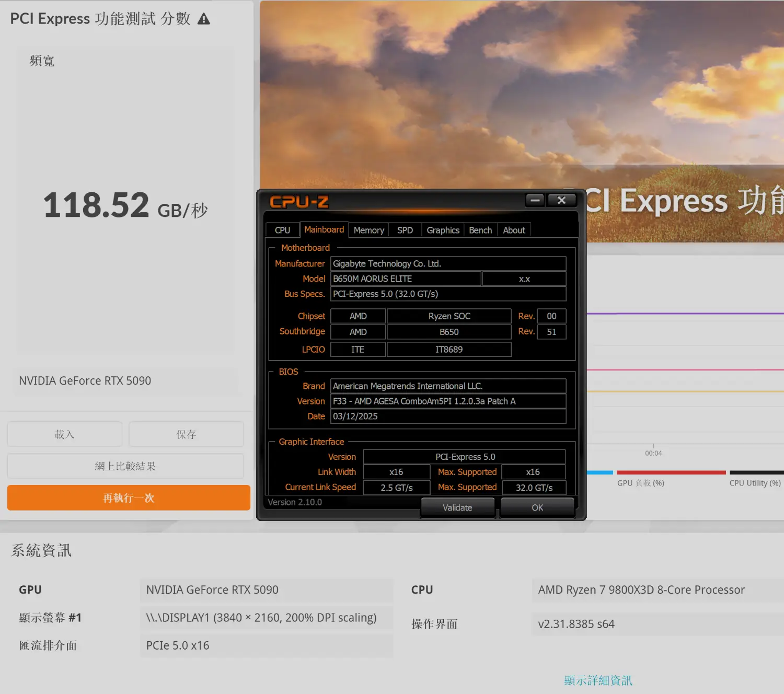Click the 118.52 GB/秒 bandwidth score
The width and height of the screenshot is (784, 694).
(x=125, y=205)
